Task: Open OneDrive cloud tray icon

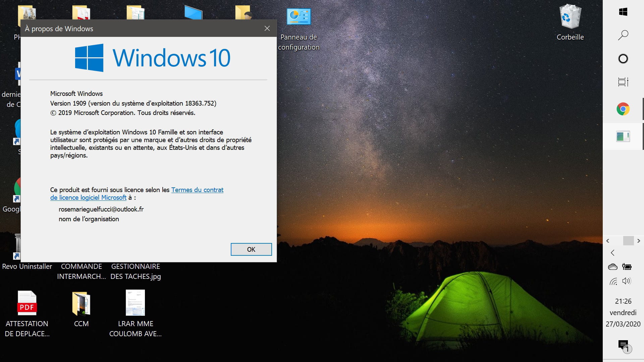Action: coord(613,267)
